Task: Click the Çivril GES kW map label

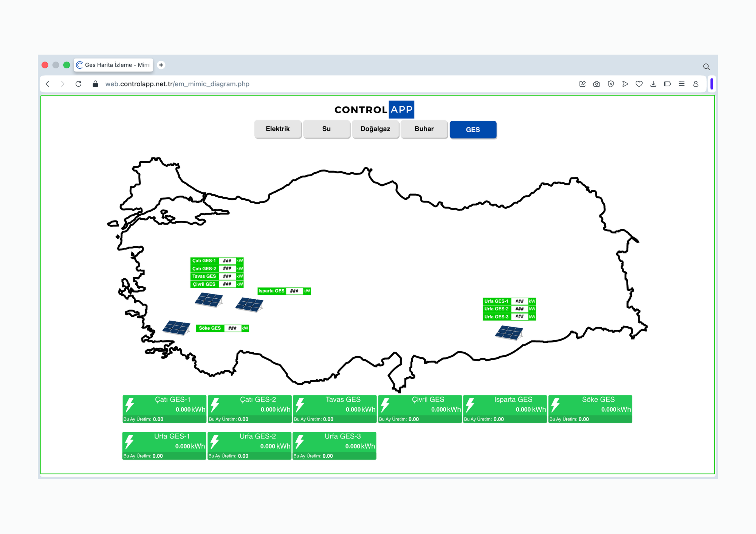Action: pyautogui.click(x=217, y=284)
